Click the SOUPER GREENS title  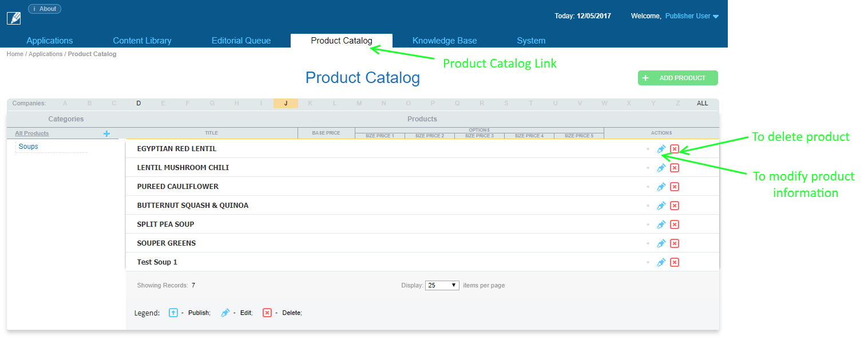click(x=167, y=243)
